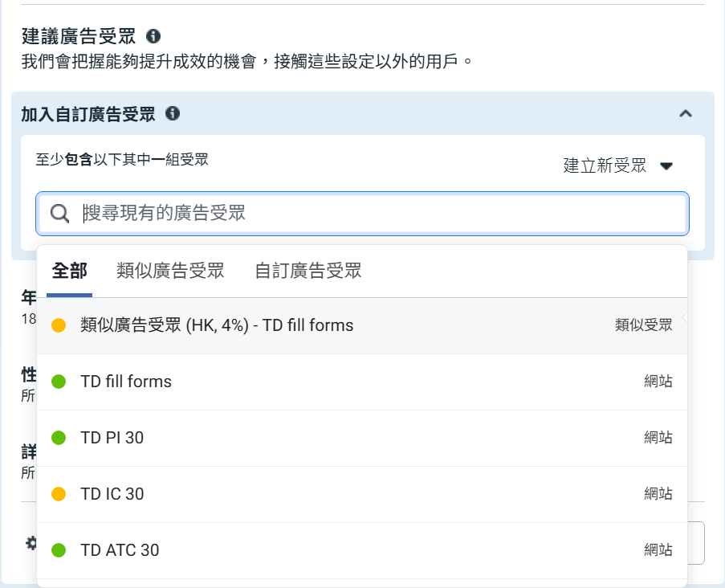Pick the TD IC 30 audience
Screen dimensions: 725x588
coord(112,494)
